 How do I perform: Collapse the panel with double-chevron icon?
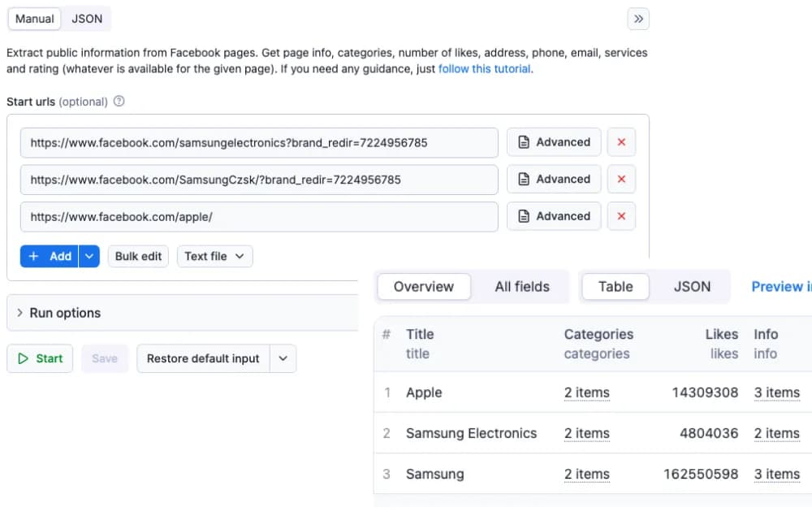[638, 20]
